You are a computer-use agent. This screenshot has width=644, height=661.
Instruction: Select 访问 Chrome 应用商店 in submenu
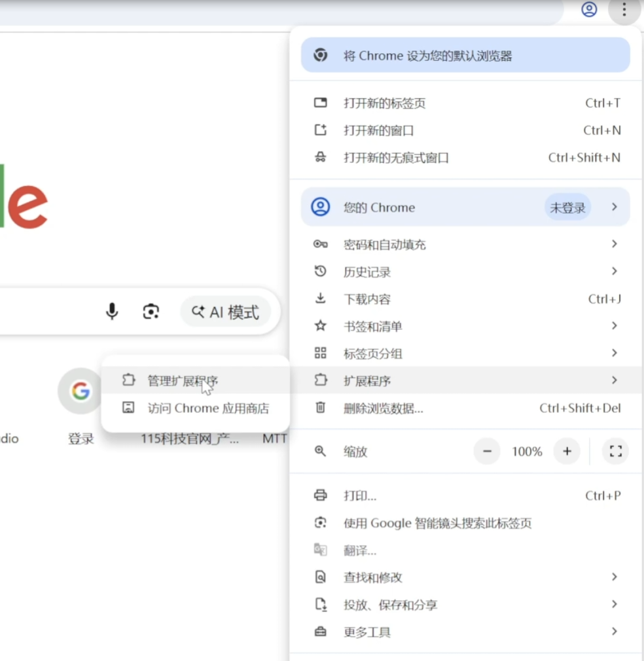pos(196,408)
